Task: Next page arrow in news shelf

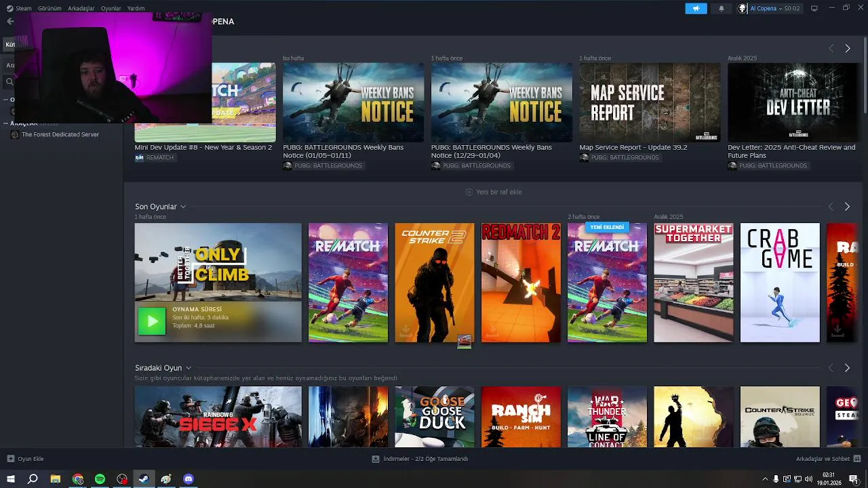Action: coord(847,48)
